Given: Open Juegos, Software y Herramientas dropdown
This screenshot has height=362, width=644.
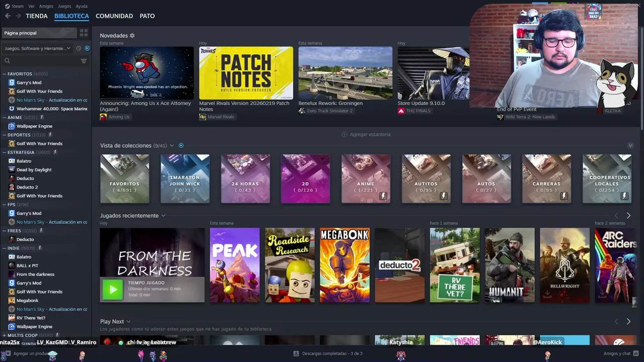Looking at the screenshot, I should 38,48.
